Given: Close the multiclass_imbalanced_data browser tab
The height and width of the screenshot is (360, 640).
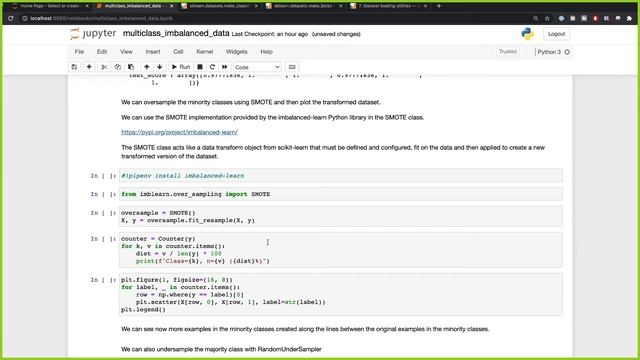Looking at the screenshot, I should click(171, 6).
